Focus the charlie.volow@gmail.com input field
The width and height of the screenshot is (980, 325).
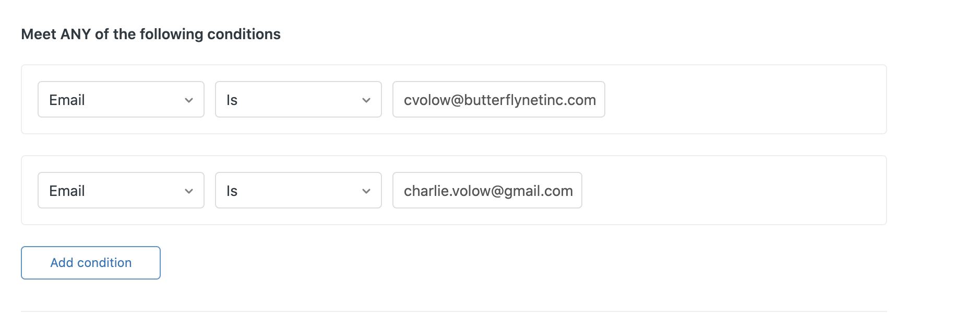(x=487, y=190)
